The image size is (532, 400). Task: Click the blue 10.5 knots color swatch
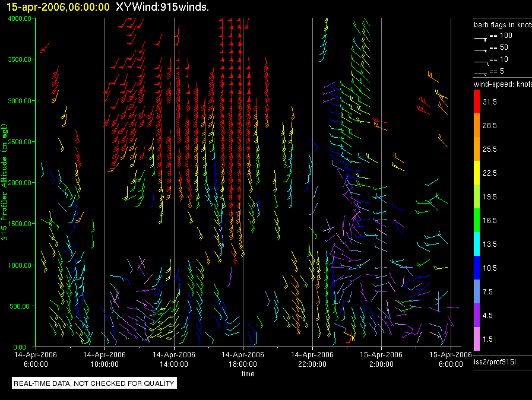477,268
